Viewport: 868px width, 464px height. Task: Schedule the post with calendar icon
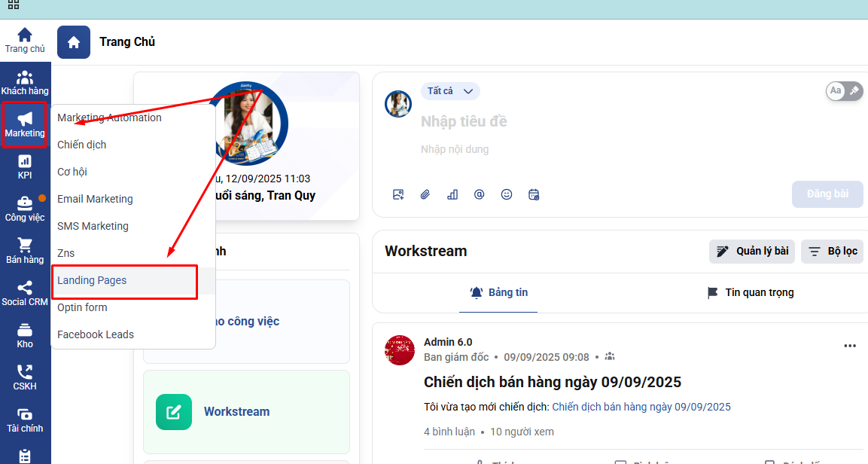pos(534,194)
